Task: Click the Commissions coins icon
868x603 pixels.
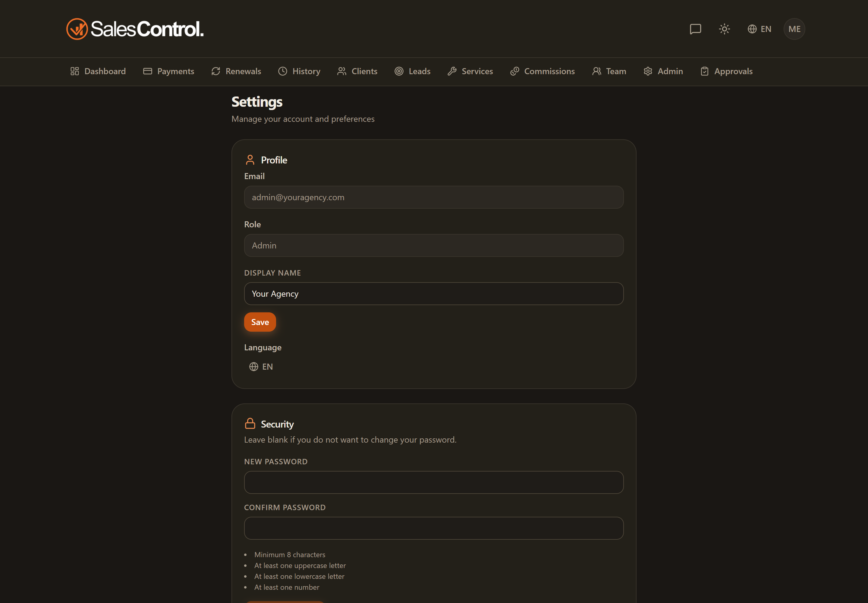Action: click(x=514, y=71)
